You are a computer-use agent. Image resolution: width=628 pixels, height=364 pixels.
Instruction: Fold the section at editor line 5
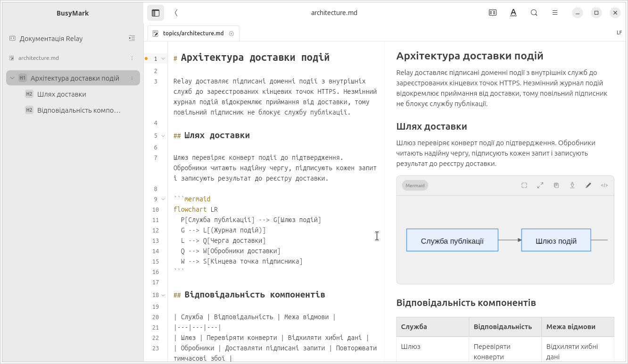coord(163,136)
